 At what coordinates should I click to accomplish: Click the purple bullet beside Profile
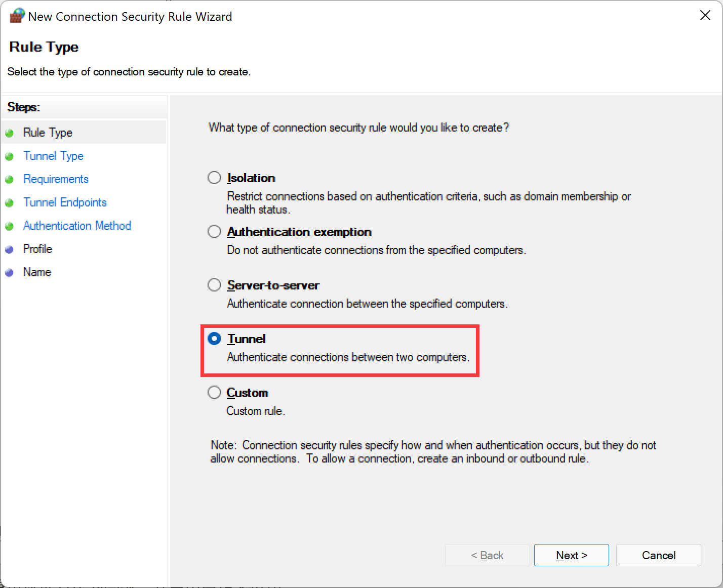9,249
